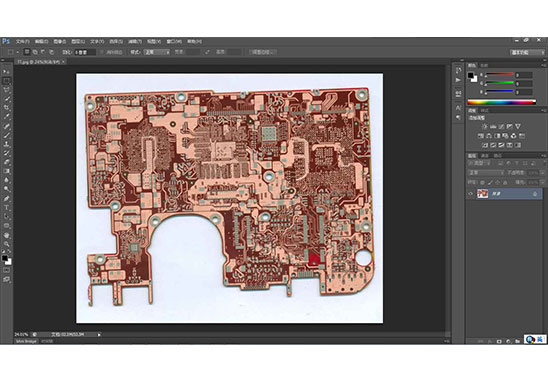548x382 pixels.
Task: Select the Gradient tool
Action: click(7, 170)
